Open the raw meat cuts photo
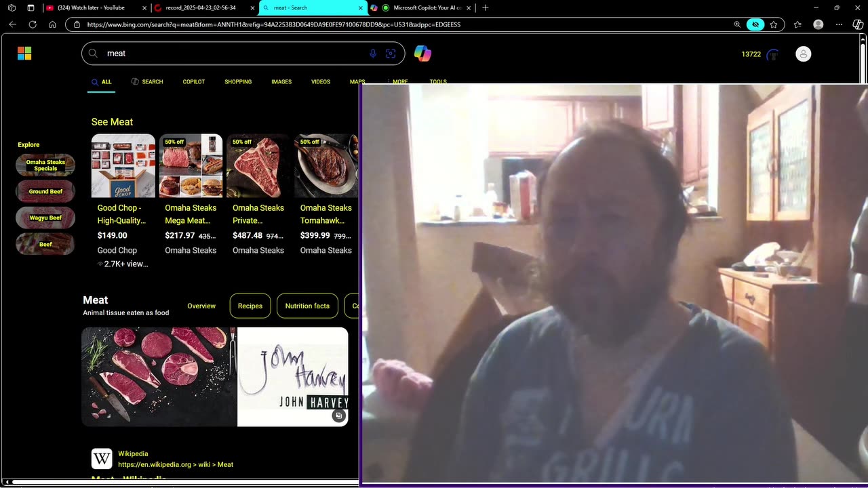Viewport: 868px width, 488px height. click(x=159, y=377)
